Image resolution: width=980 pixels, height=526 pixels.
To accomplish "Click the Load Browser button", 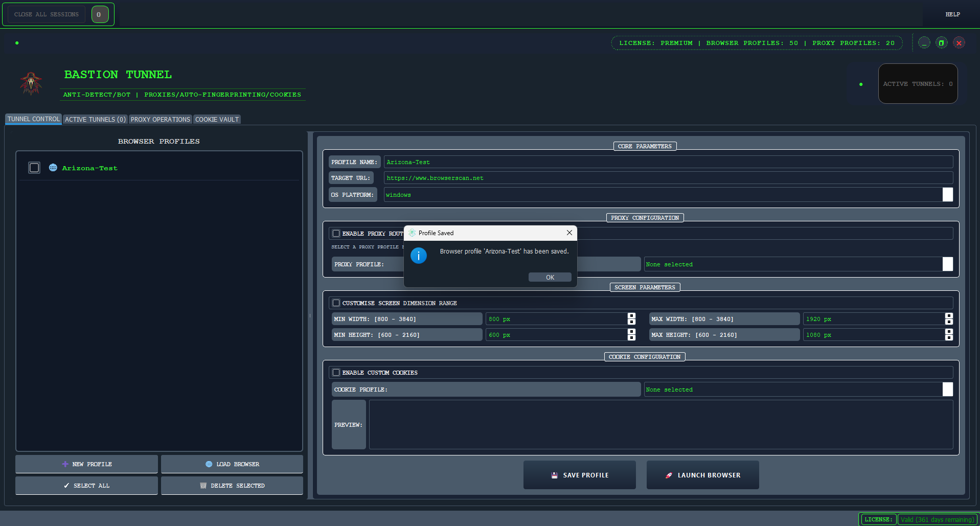I will click(232, 464).
